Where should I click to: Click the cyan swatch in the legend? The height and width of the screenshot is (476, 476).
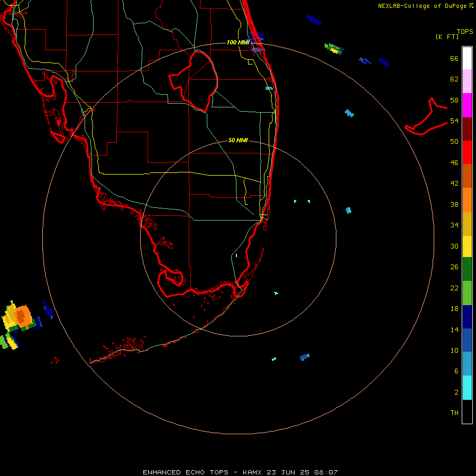coord(467,388)
